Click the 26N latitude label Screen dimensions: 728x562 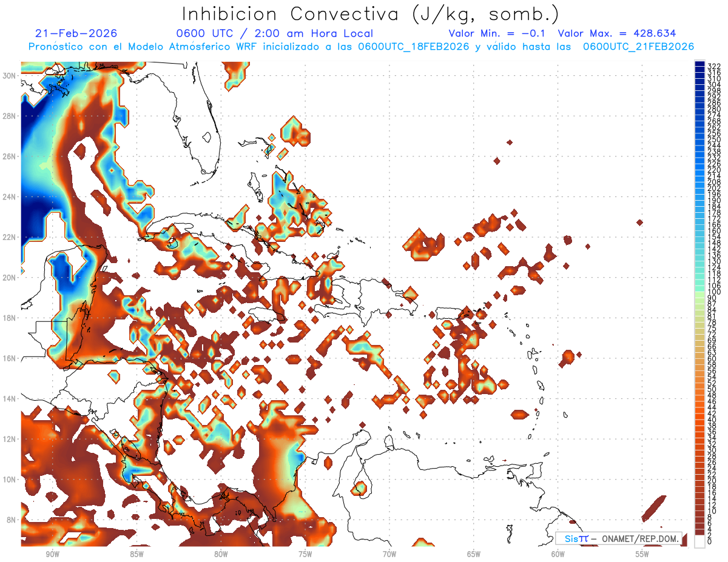tap(10, 156)
